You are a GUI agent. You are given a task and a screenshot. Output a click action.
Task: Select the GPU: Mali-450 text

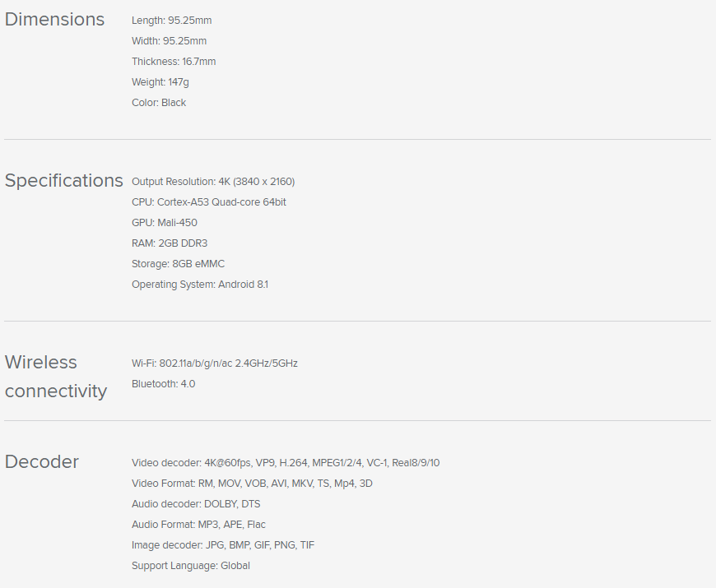pyautogui.click(x=165, y=223)
